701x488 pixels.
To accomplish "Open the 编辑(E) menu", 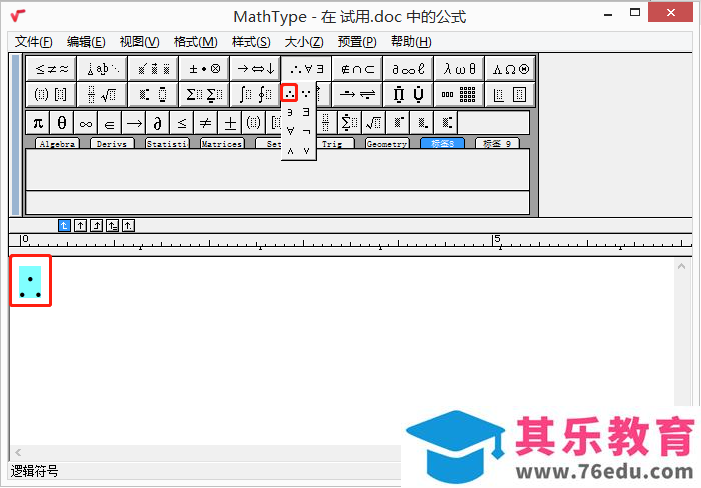I will (86, 42).
